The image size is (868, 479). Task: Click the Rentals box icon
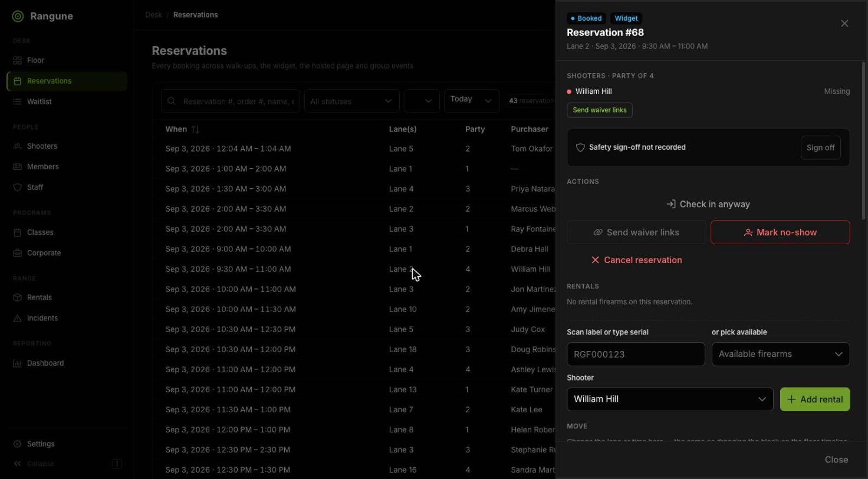[18, 297]
